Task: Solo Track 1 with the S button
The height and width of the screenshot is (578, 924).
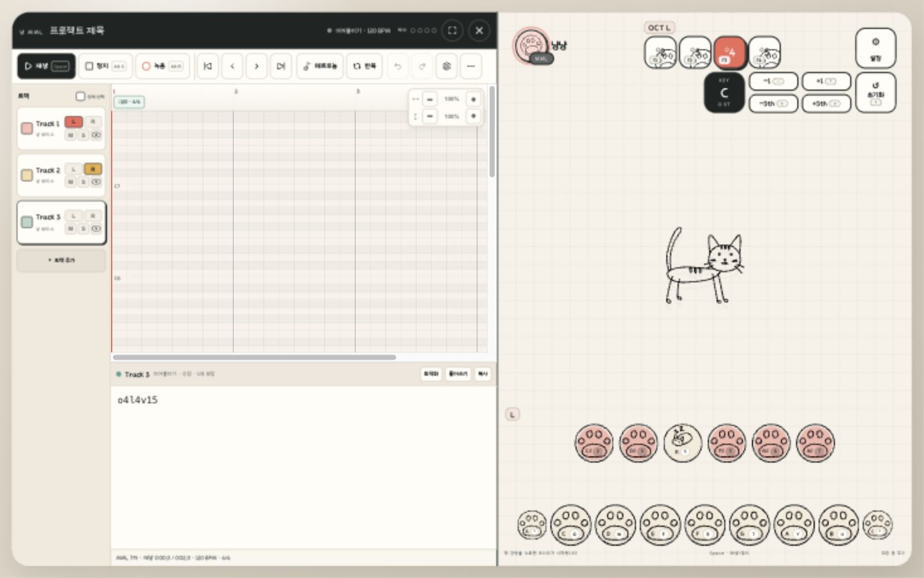Action: [83, 135]
